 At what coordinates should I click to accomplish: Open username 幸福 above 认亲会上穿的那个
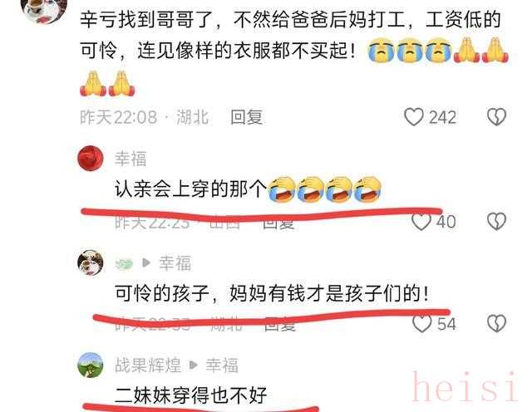pyautogui.click(x=131, y=159)
